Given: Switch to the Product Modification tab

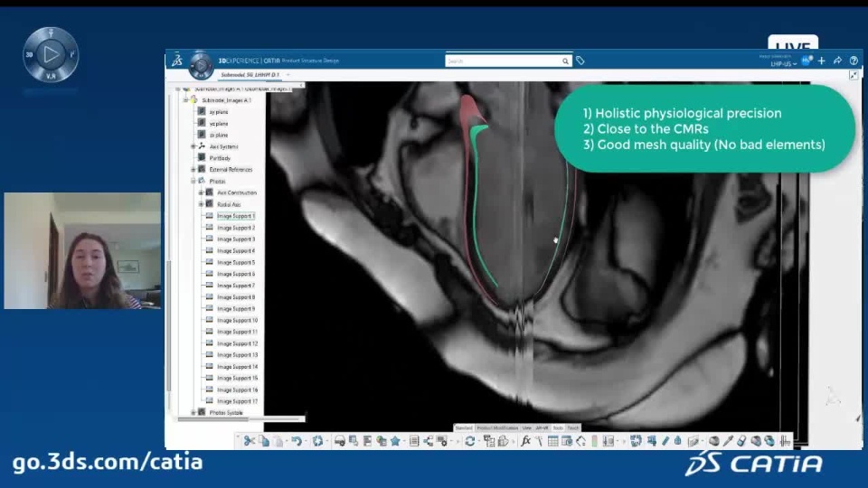Looking at the screenshot, I should pyautogui.click(x=497, y=428).
